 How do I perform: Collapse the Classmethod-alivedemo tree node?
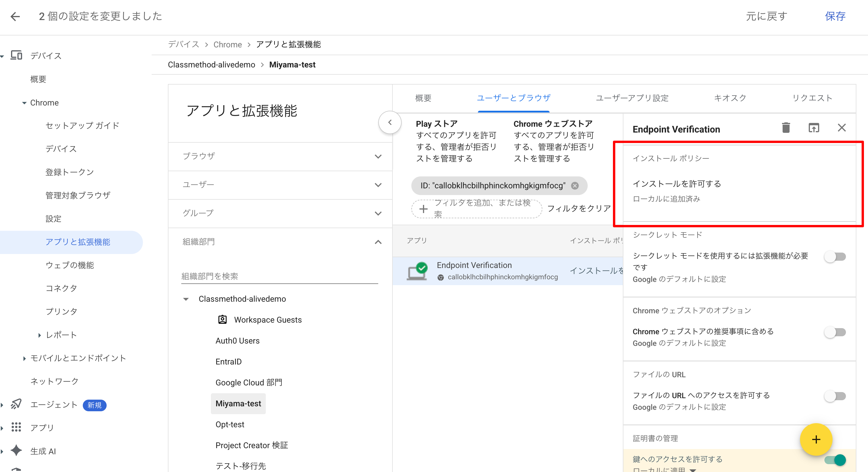[186, 299]
